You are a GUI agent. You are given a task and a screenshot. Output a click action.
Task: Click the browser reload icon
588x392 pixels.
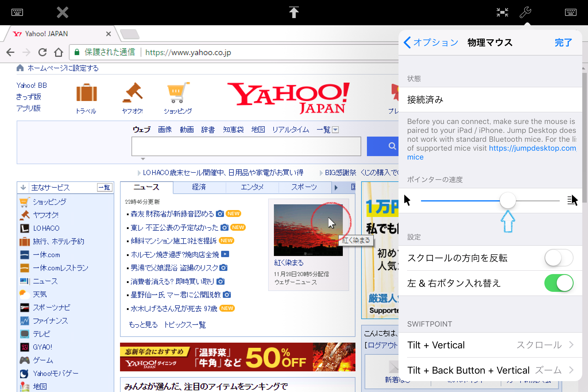[42, 52]
